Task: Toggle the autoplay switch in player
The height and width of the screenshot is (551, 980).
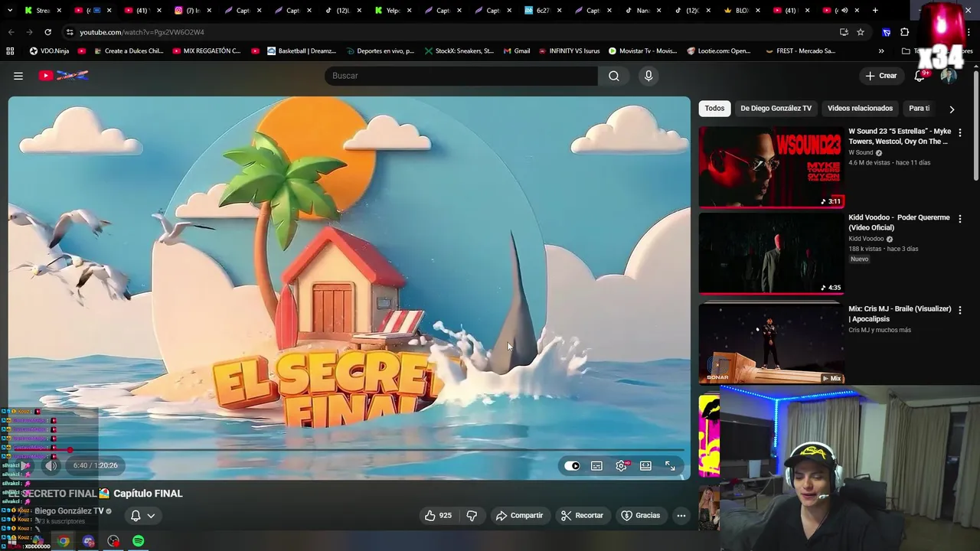Action: tap(572, 465)
